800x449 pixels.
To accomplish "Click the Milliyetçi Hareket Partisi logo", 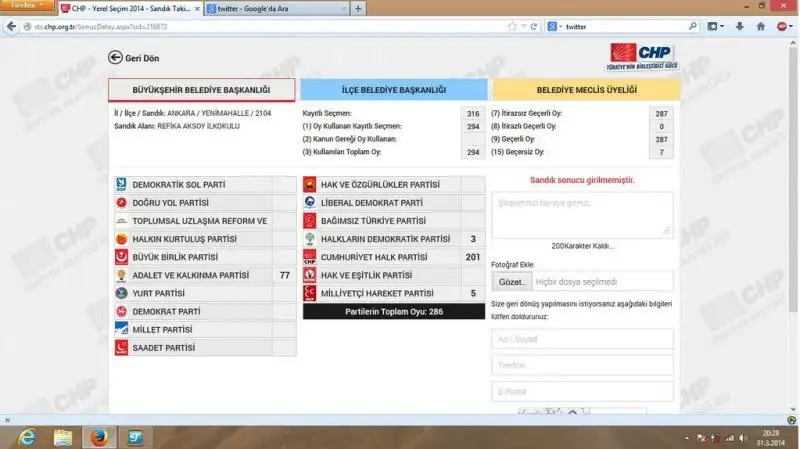I will coord(310,293).
